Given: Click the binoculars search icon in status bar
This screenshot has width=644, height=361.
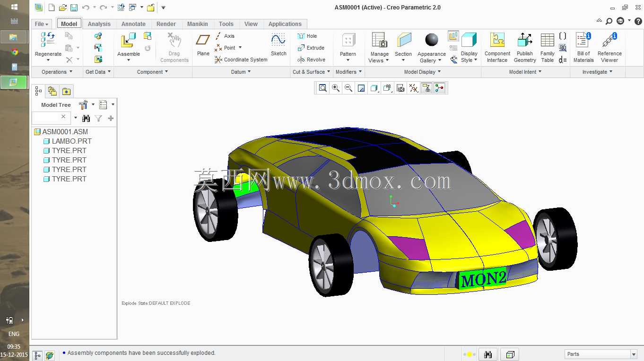Looking at the screenshot, I should pyautogui.click(x=488, y=354).
